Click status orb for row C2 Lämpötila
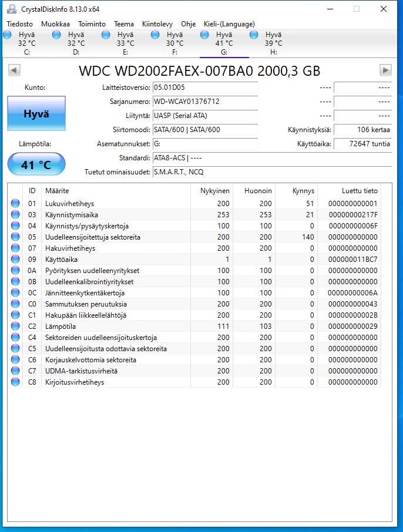 pos(15,326)
